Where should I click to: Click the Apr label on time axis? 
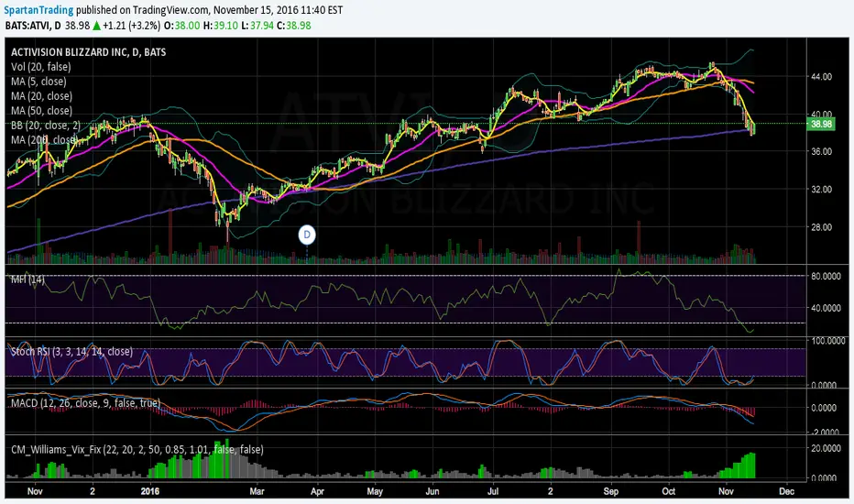point(317,491)
